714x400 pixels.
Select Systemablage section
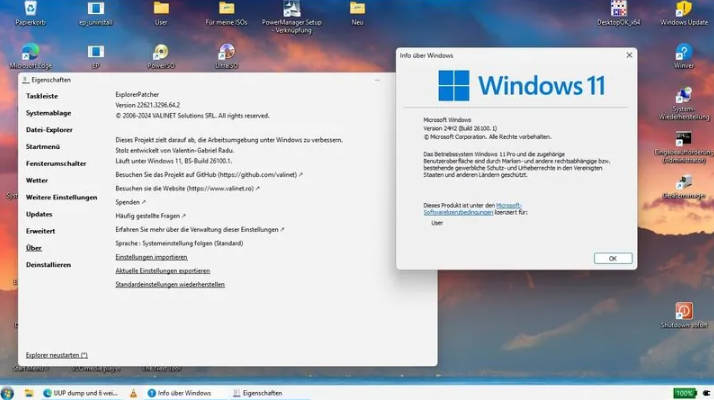click(48, 113)
